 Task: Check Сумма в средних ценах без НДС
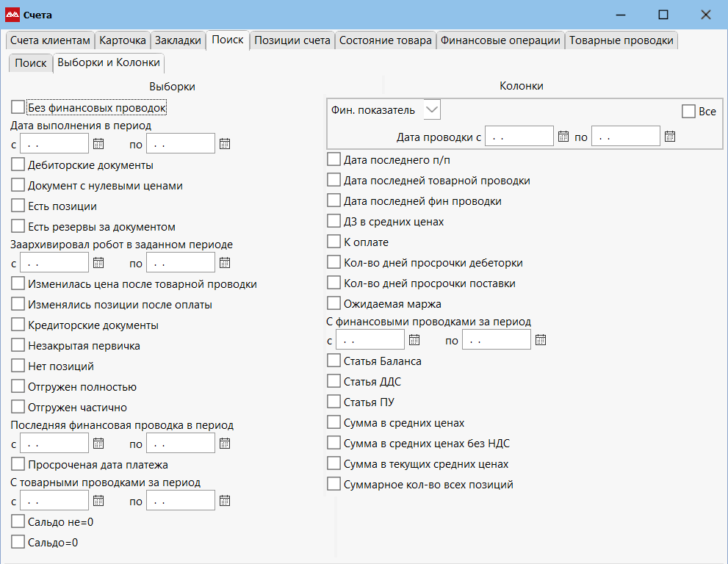tap(334, 443)
